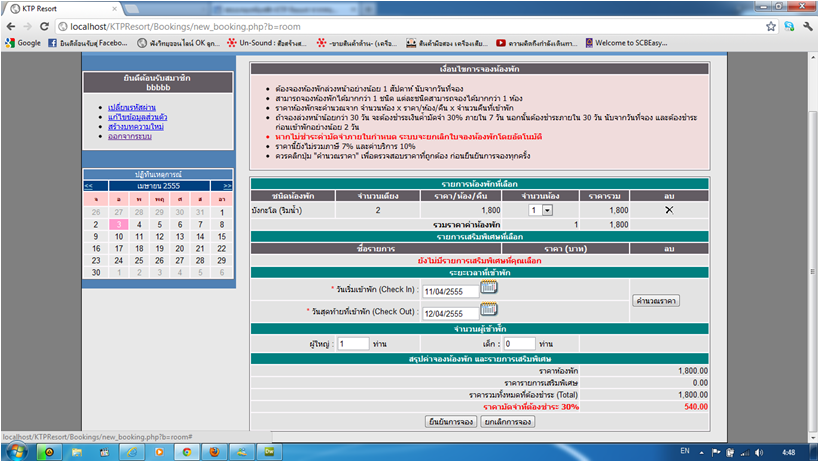Screen dimensions: 819x462
Task: Open the Welcome to SCBEasy bookmark
Action: point(626,43)
